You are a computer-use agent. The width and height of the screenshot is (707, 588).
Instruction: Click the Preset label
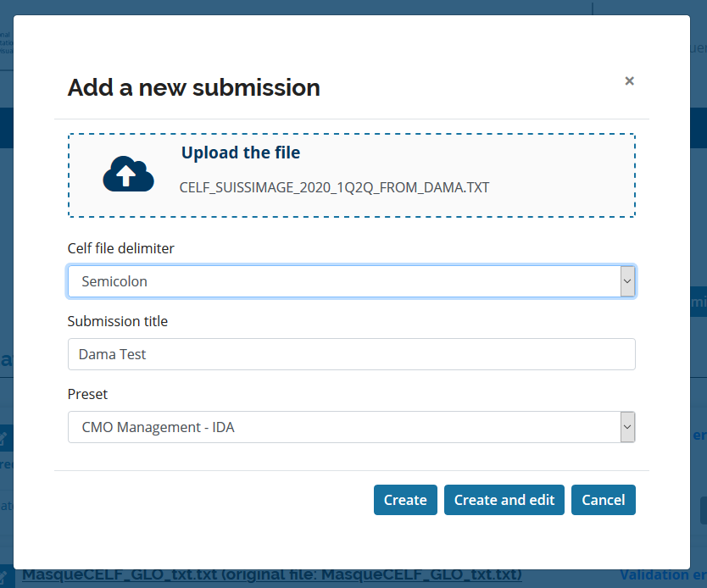pos(87,394)
